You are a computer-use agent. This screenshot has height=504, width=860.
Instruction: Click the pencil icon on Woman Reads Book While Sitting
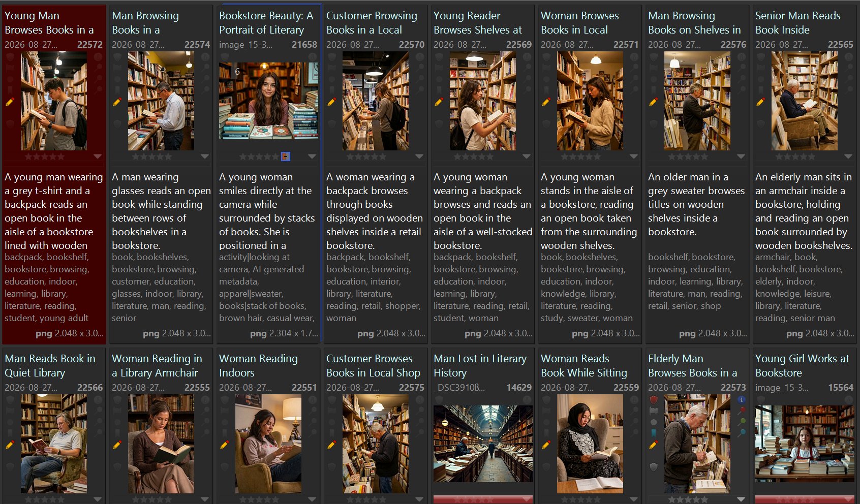546,445
